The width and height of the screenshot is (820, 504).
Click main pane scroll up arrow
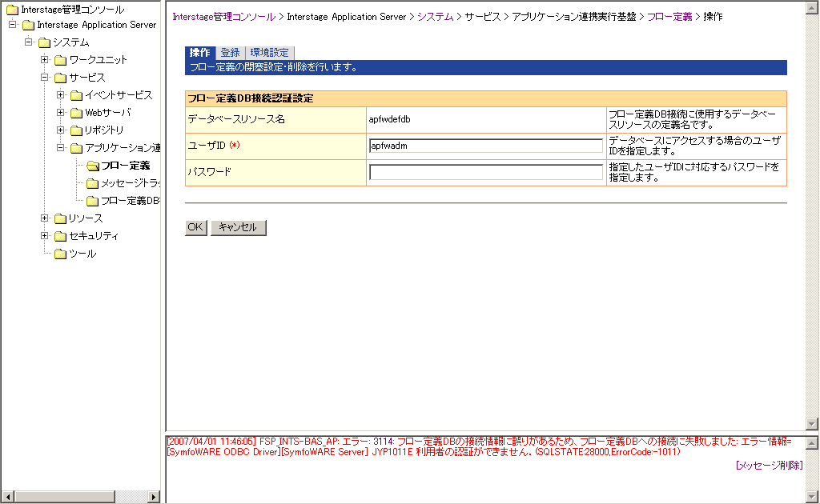pyautogui.click(x=812, y=6)
